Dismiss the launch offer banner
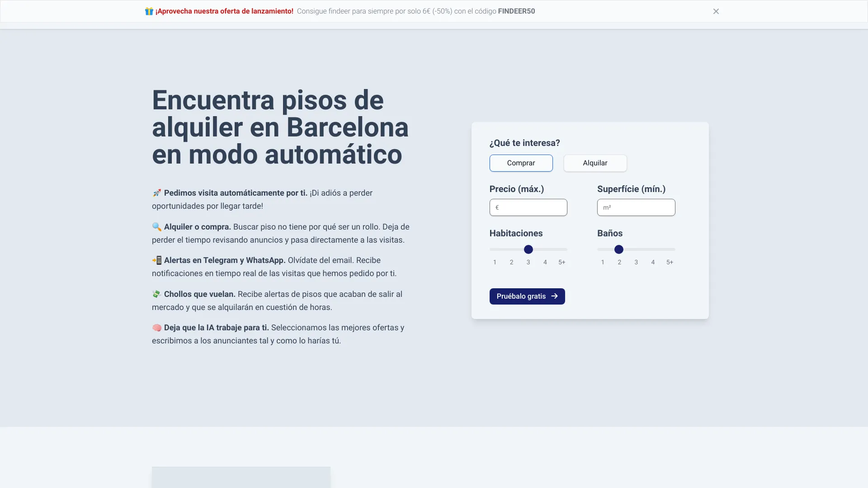The image size is (868, 488). coord(716,11)
